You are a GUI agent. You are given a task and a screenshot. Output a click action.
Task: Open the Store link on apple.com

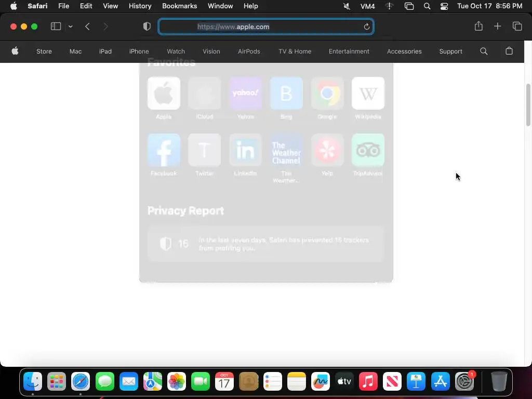pyautogui.click(x=44, y=51)
